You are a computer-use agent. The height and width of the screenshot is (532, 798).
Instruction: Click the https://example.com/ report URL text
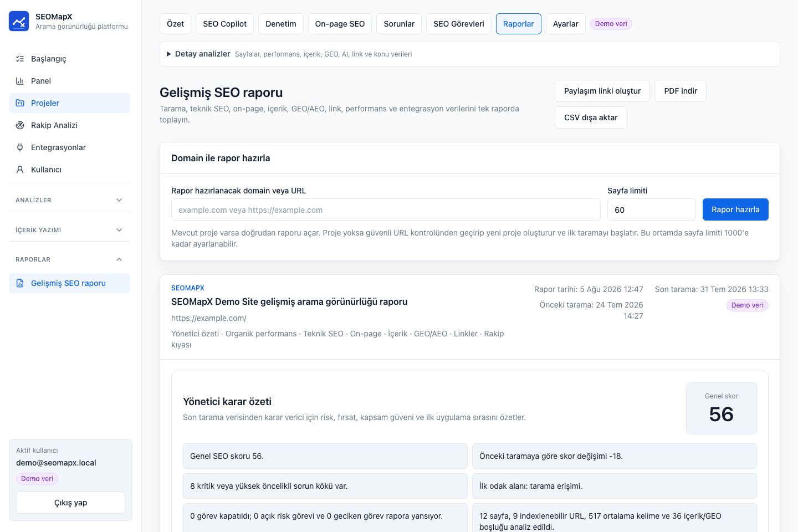point(209,318)
